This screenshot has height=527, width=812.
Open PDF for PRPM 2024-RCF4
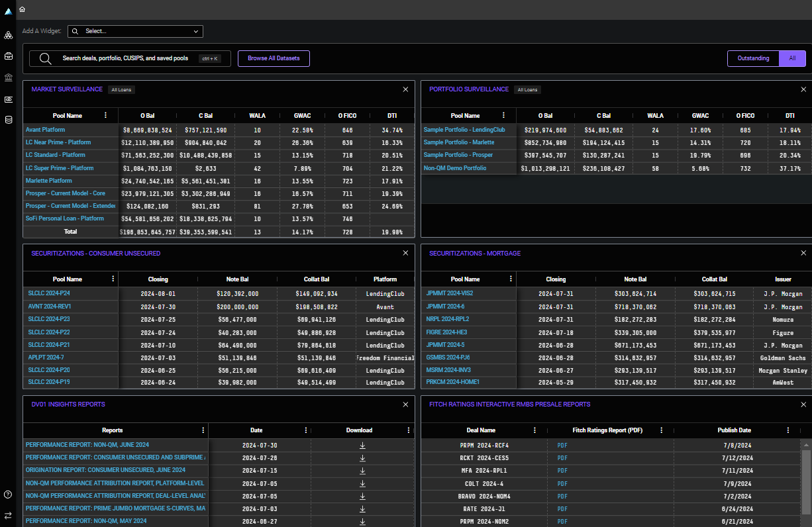[x=562, y=446]
